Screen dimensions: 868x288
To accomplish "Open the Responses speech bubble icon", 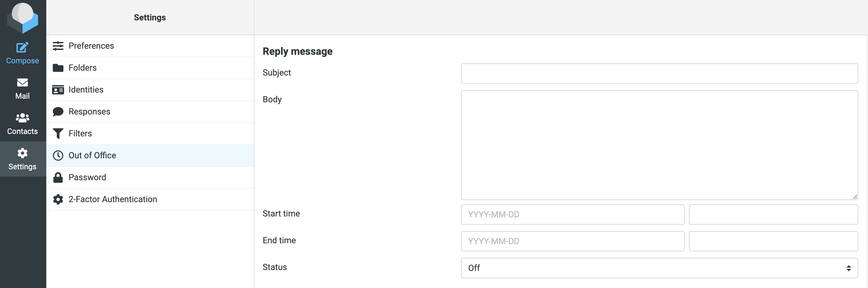I will (x=58, y=111).
